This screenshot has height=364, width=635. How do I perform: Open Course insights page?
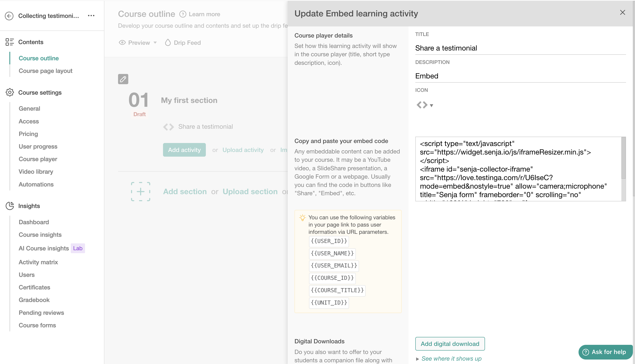tap(40, 234)
